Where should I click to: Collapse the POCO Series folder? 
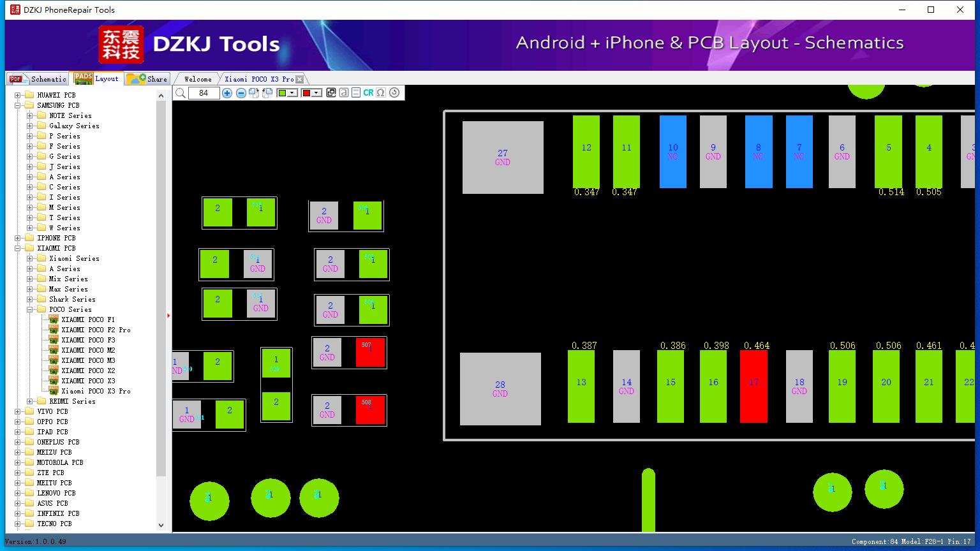point(30,309)
